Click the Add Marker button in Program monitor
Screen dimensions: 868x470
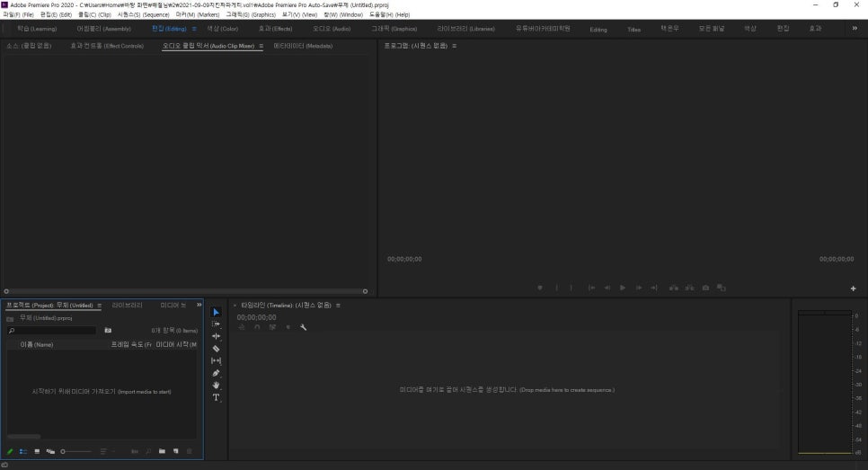pos(540,288)
